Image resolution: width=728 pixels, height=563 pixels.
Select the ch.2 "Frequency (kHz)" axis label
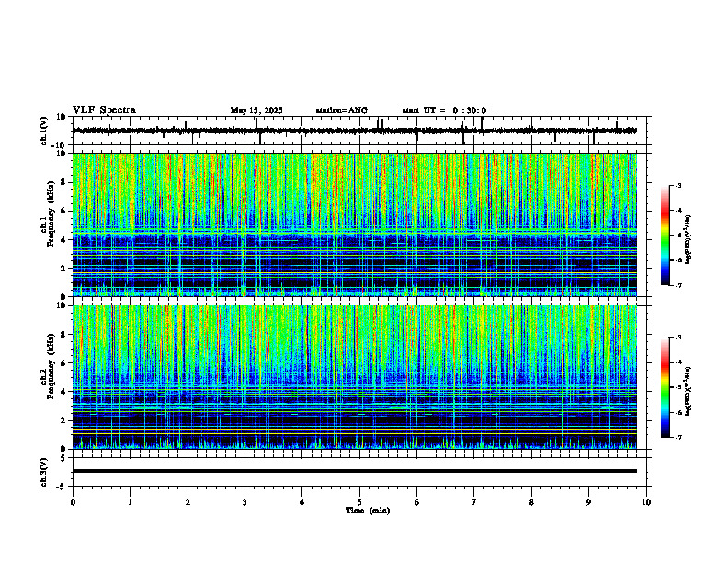pyautogui.click(x=51, y=366)
